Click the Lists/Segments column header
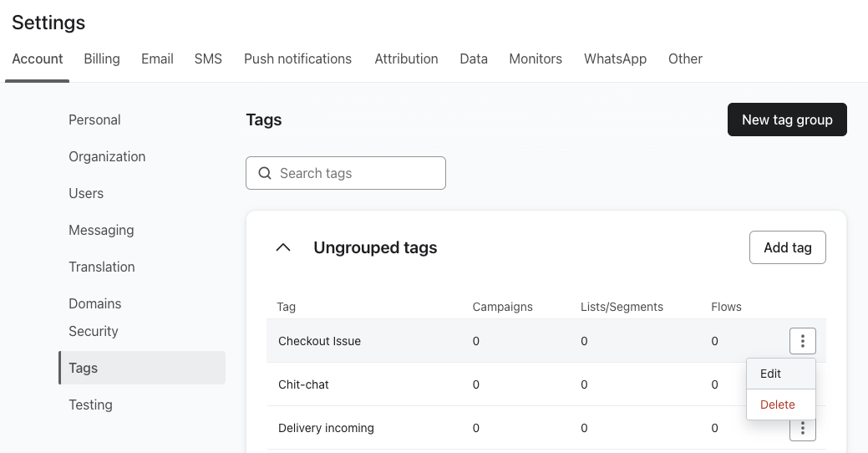The width and height of the screenshot is (868, 453). click(622, 307)
